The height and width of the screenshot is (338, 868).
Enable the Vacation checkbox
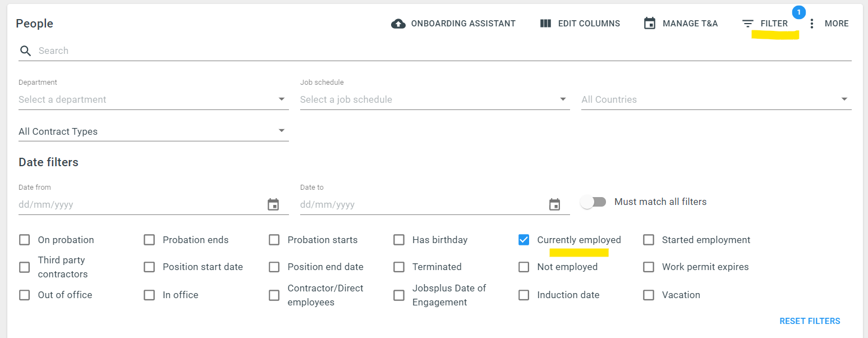[649, 295]
